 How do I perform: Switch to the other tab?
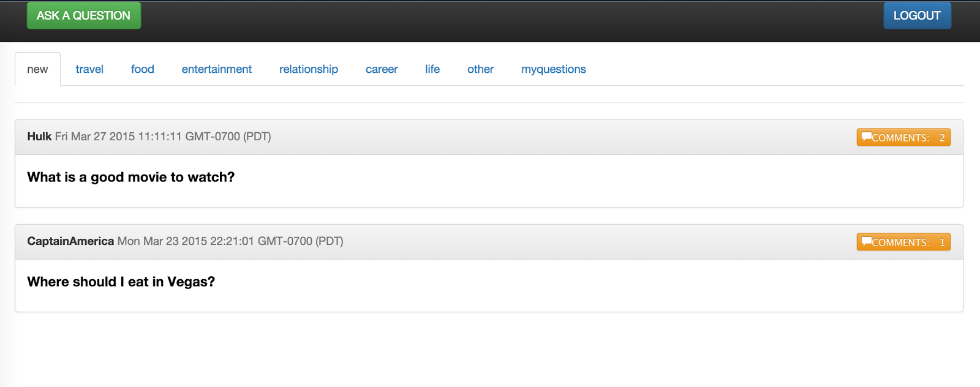pyautogui.click(x=480, y=69)
